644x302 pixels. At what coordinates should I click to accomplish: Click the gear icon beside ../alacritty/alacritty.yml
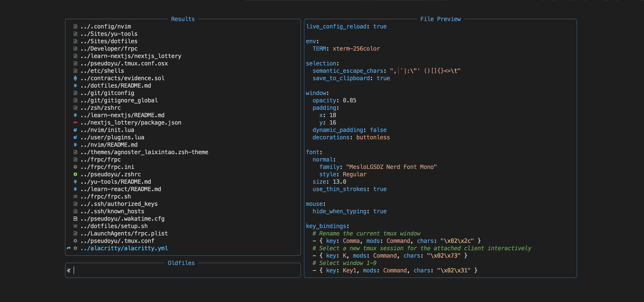point(75,249)
